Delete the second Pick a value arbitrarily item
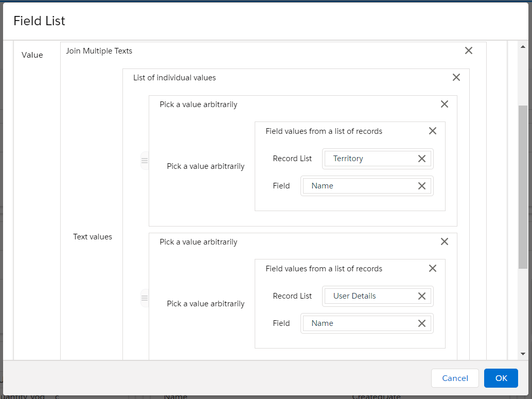532x399 pixels. point(445,241)
